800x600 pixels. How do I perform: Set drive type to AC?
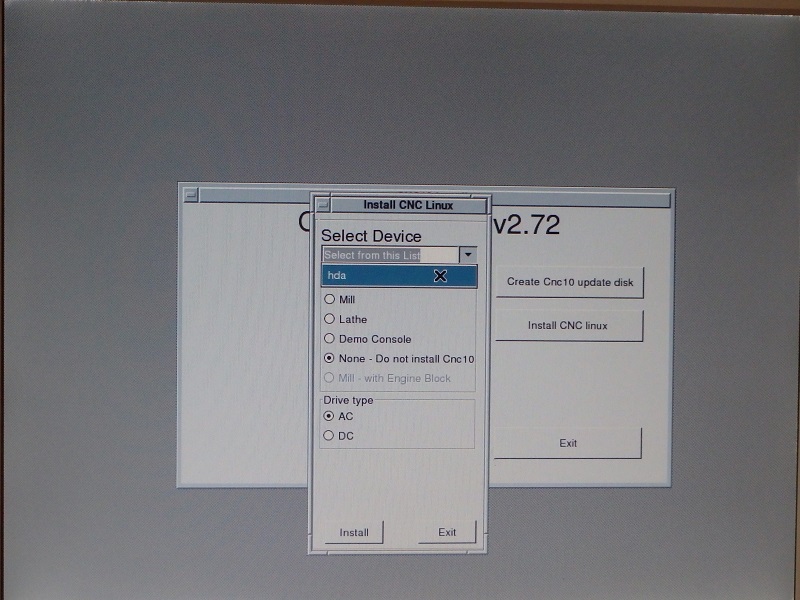coord(338,416)
